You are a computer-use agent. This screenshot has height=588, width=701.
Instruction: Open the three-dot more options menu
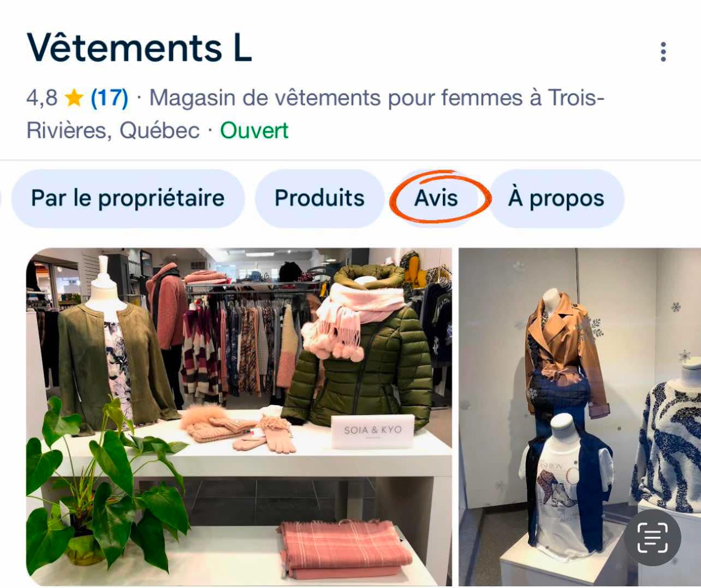pyautogui.click(x=663, y=52)
